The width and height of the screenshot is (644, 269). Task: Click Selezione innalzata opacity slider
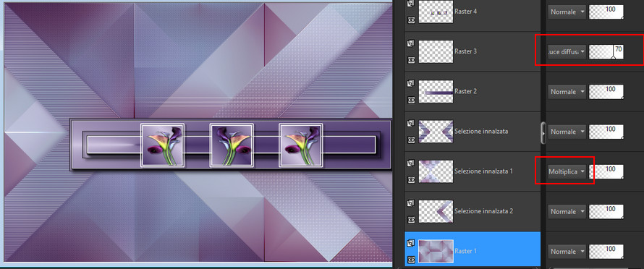(x=606, y=132)
